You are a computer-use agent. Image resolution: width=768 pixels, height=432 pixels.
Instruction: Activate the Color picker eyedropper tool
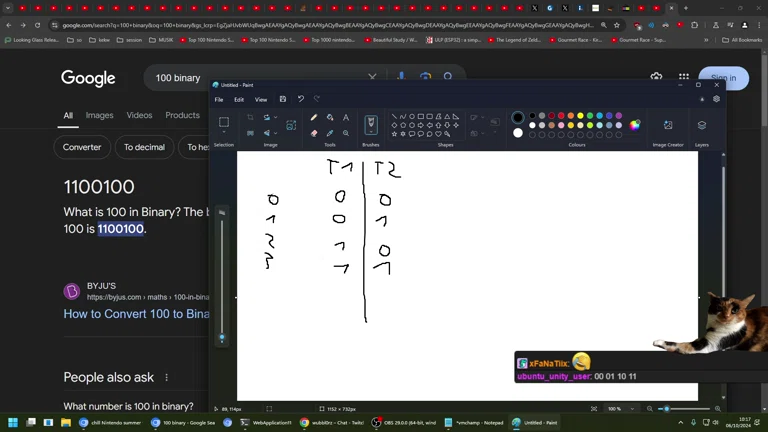click(x=330, y=133)
